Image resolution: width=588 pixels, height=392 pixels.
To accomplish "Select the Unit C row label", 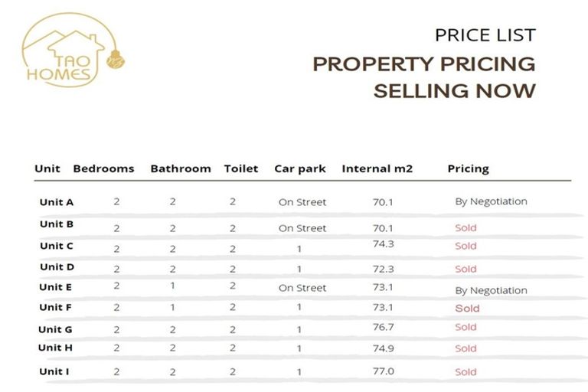I will tap(57, 246).
